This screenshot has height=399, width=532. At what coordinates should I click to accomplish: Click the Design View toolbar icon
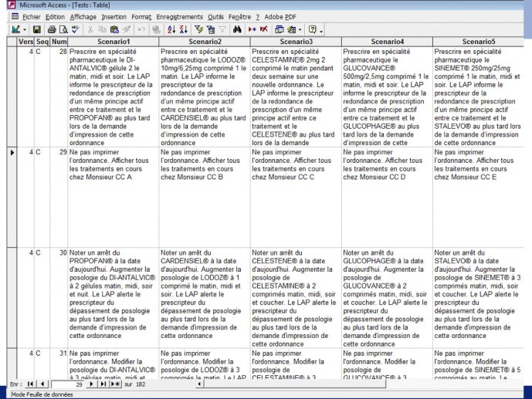coord(15,30)
